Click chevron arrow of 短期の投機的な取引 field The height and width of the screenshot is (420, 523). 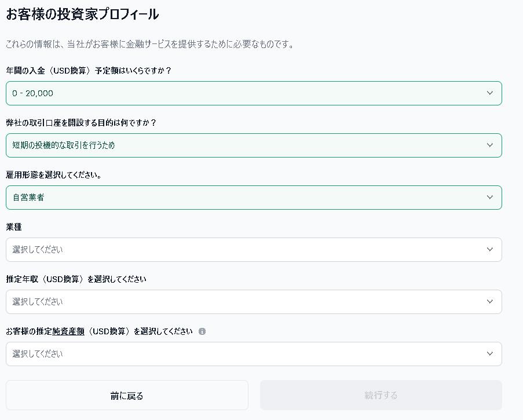tap(489, 145)
